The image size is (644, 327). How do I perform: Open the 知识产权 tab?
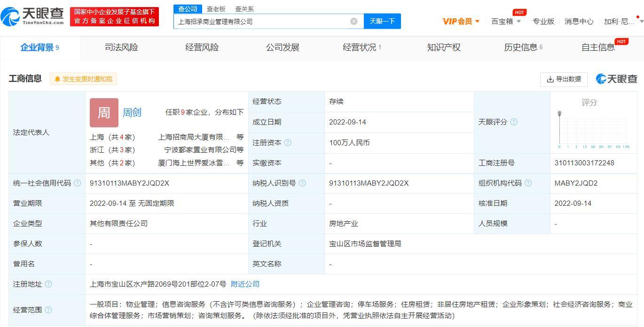point(443,47)
